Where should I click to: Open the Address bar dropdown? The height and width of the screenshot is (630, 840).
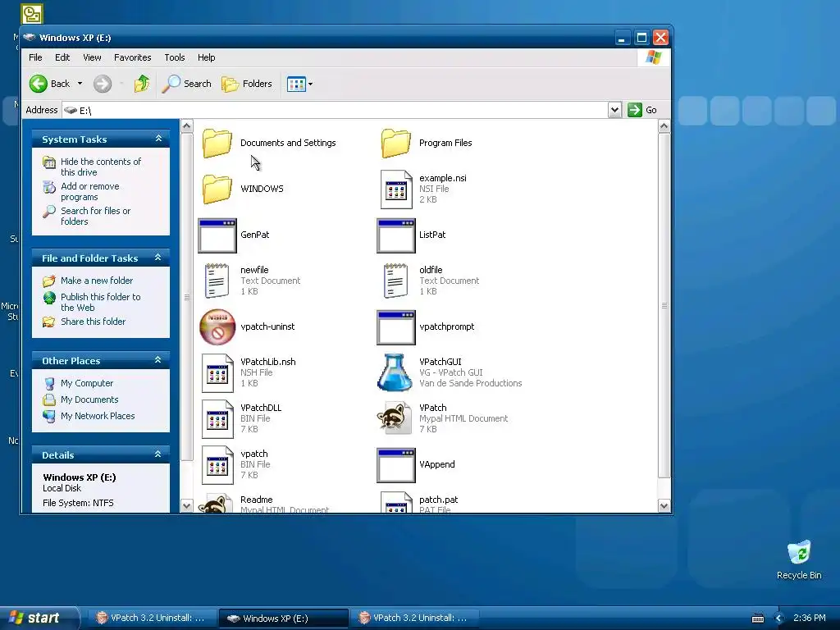[614, 110]
